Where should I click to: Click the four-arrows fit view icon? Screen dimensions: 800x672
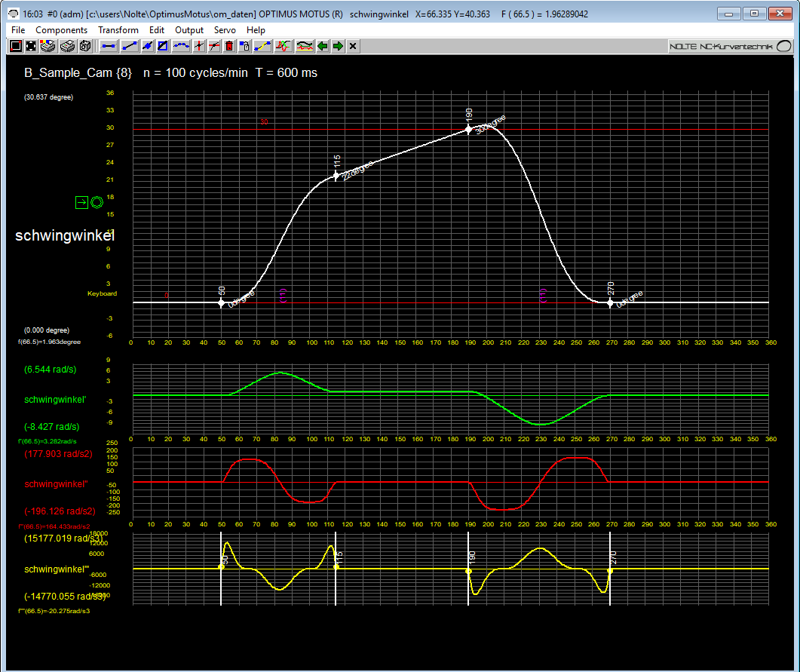point(31,46)
